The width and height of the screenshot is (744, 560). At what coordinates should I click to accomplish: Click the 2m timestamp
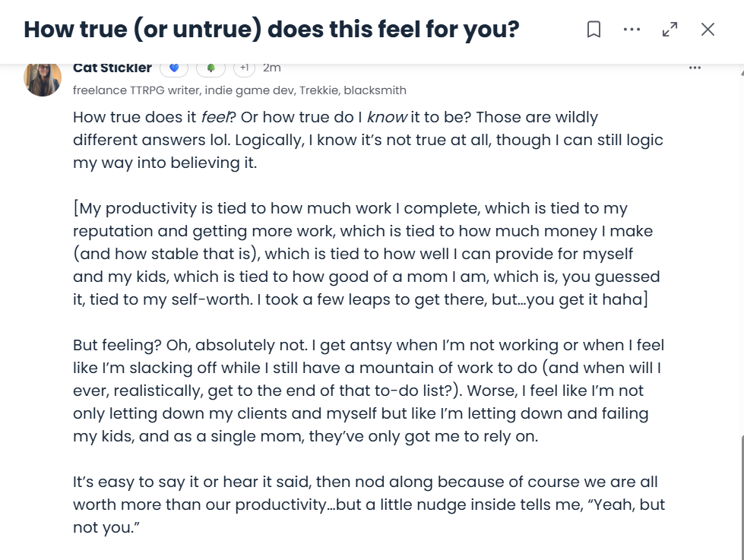[x=272, y=68]
